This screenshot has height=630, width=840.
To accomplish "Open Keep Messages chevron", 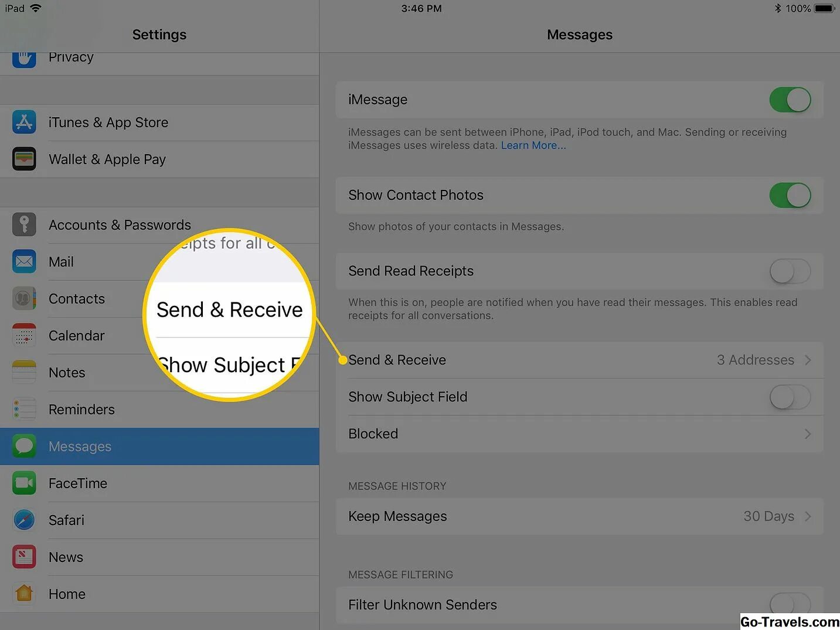I will 808,516.
